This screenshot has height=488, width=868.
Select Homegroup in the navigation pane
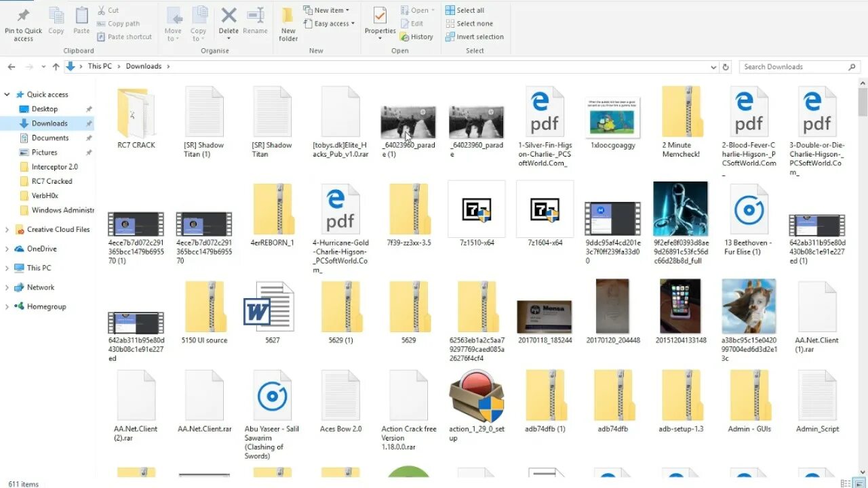click(46, 306)
